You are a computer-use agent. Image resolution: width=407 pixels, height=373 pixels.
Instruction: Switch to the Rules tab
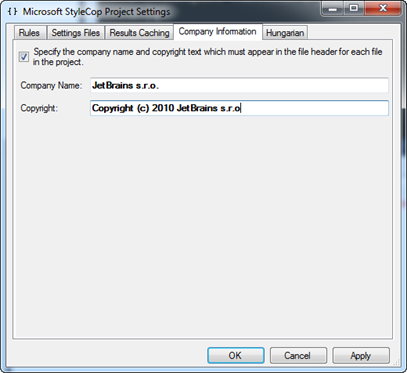click(30, 33)
